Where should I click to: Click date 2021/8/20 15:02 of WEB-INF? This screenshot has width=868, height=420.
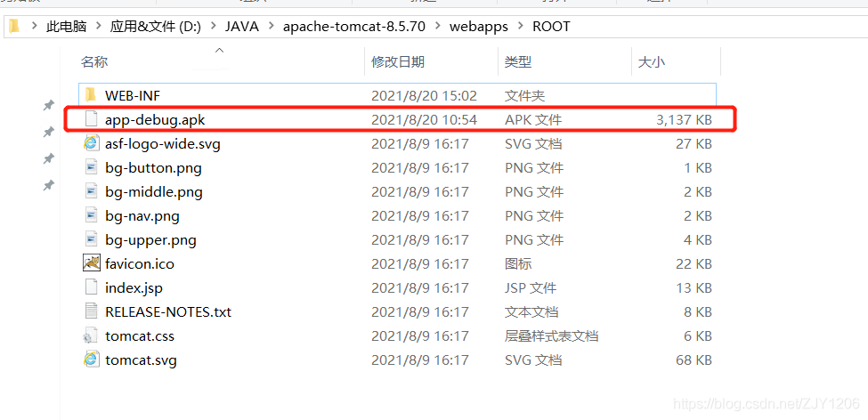coord(424,96)
